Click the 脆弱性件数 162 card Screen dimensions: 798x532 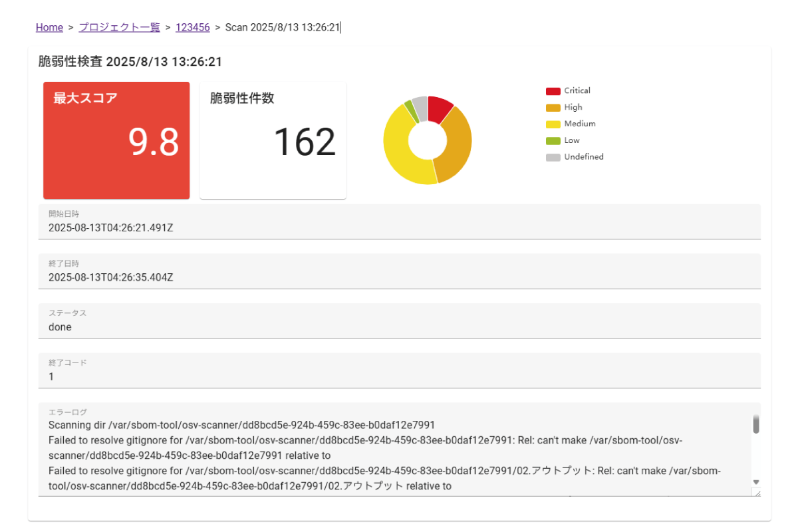tap(273, 140)
